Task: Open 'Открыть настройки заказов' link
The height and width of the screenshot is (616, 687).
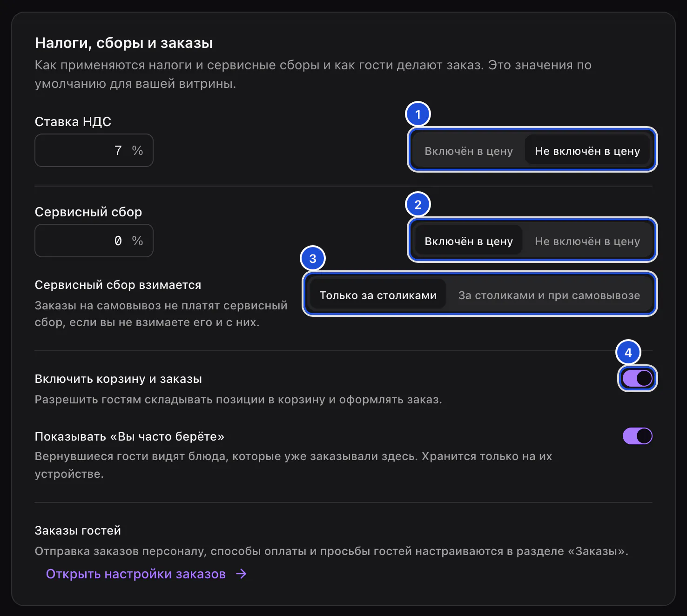Action: point(146,574)
